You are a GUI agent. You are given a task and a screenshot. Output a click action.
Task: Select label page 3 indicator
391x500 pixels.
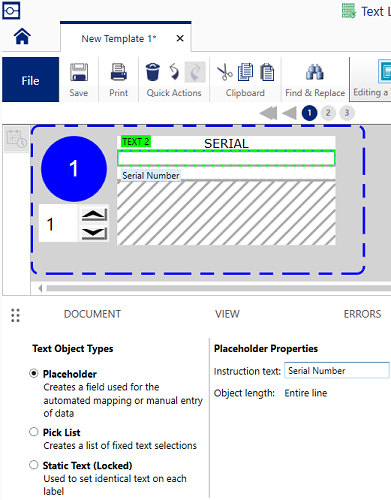[347, 113]
